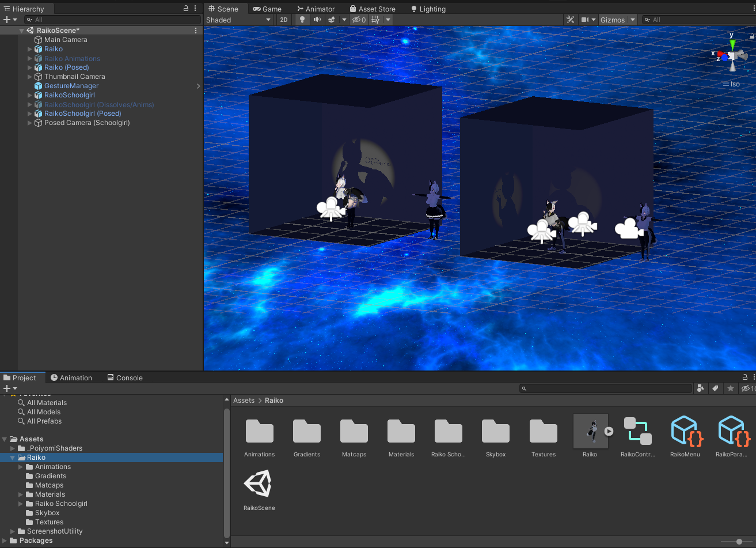
Task: Collapse the Raiko folder in the Project tree
Action: (11, 457)
